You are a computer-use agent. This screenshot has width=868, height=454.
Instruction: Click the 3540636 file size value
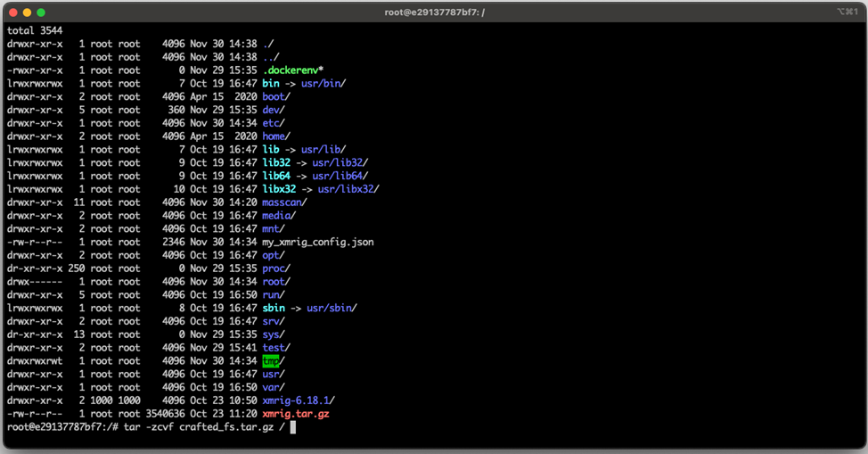(x=165, y=414)
